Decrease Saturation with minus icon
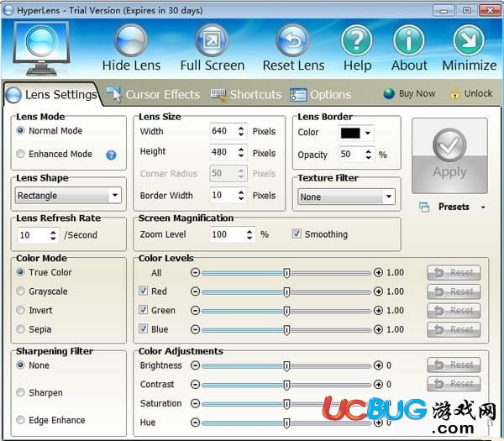The height and width of the screenshot is (441, 504). click(195, 403)
